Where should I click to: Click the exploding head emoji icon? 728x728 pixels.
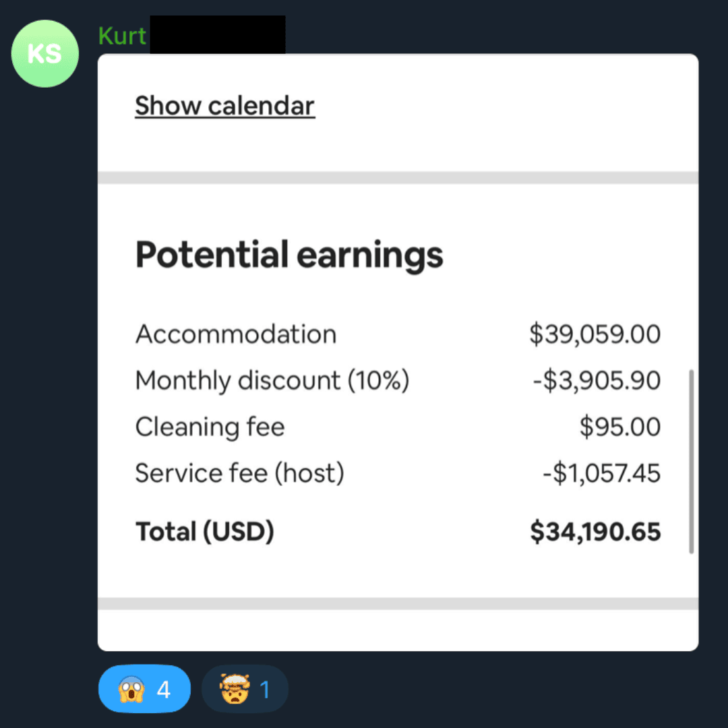(x=235, y=689)
